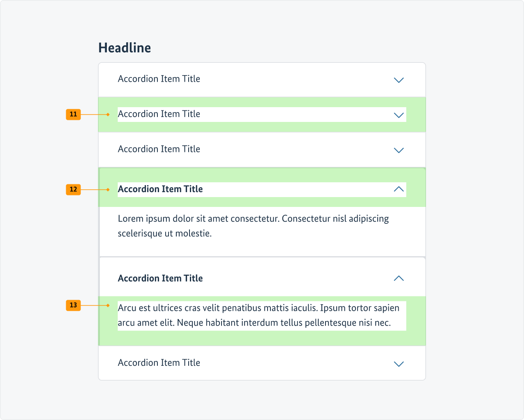Expand the third accordion item using its chevron
The image size is (524, 420).
399,150
